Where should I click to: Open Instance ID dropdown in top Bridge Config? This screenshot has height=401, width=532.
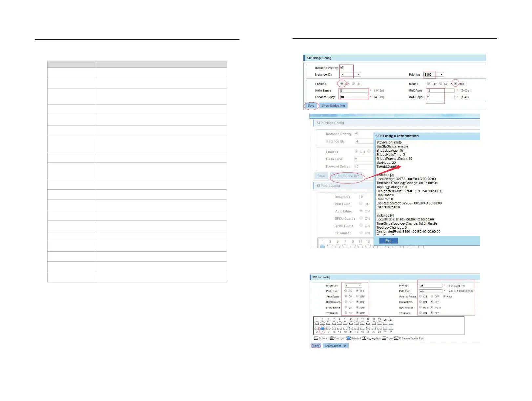[x=351, y=74]
